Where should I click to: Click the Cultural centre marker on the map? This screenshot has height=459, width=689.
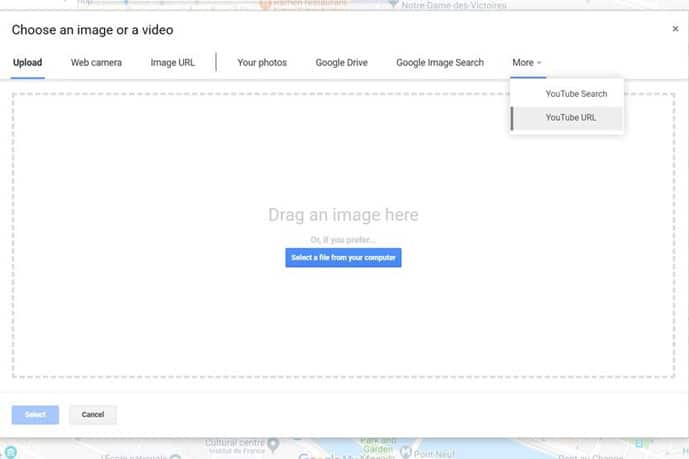coord(273,445)
